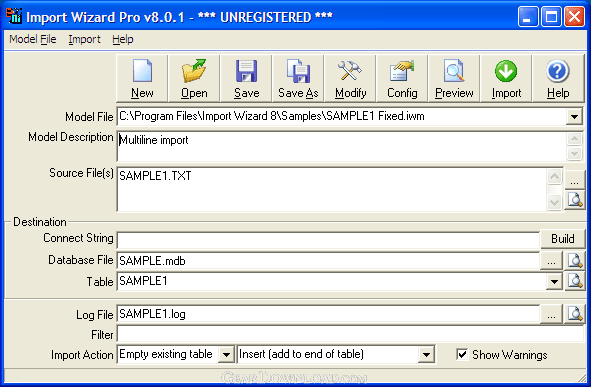Run the Import with green arrow icon

pos(506,78)
